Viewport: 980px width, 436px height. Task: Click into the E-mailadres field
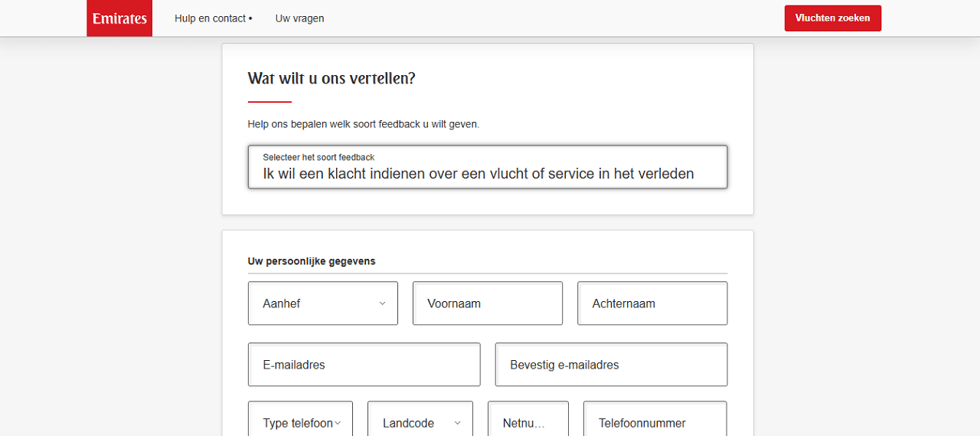[364, 365]
